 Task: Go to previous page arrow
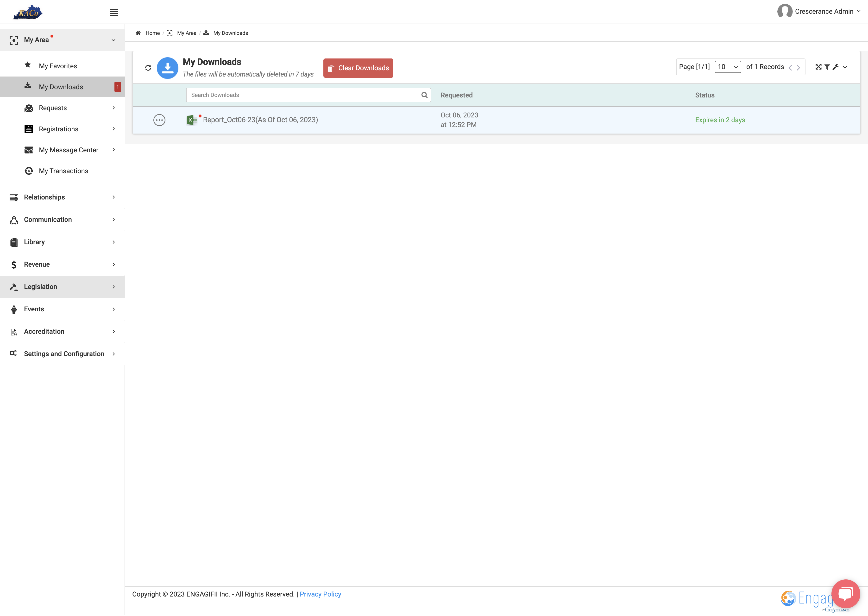click(x=790, y=68)
